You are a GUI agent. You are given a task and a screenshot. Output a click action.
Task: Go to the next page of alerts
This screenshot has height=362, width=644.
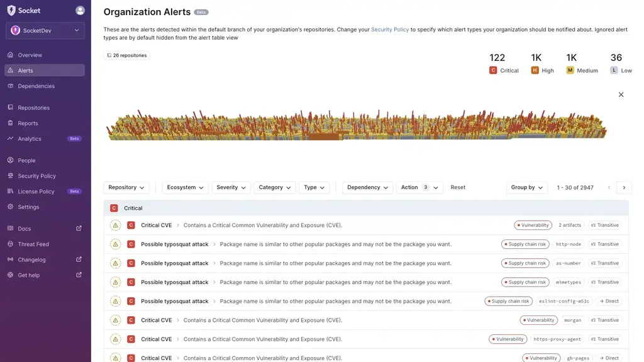pos(624,187)
